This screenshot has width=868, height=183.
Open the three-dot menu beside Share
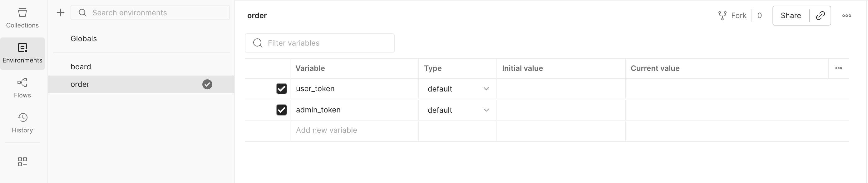(x=846, y=16)
